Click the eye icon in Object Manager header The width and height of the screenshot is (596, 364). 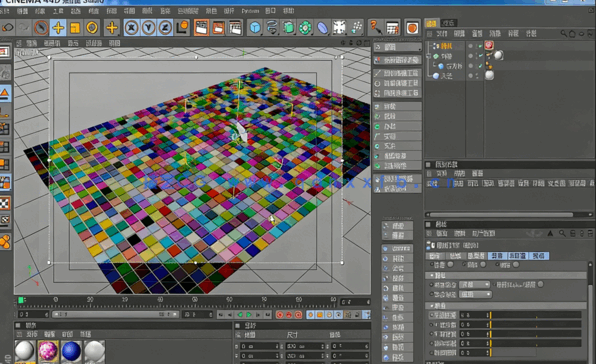click(x=582, y=34)
